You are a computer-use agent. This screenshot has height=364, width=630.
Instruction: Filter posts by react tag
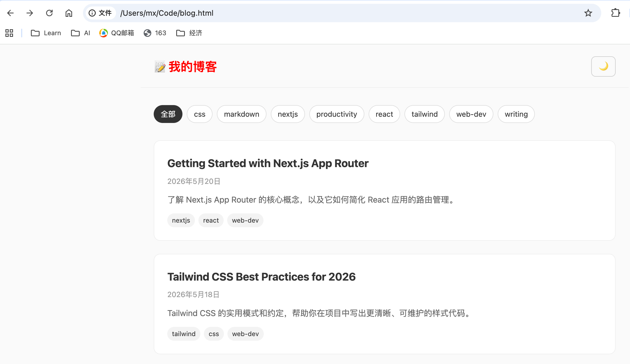tap(384, 114)
